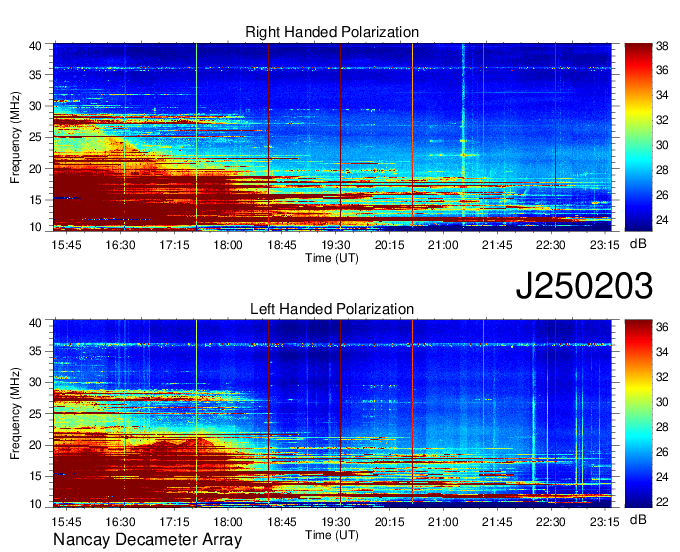Click the "19:30" tick on Left Handed time axis
Image resolution: width=680 pixels, height=552 pixels.
point(335,522)
